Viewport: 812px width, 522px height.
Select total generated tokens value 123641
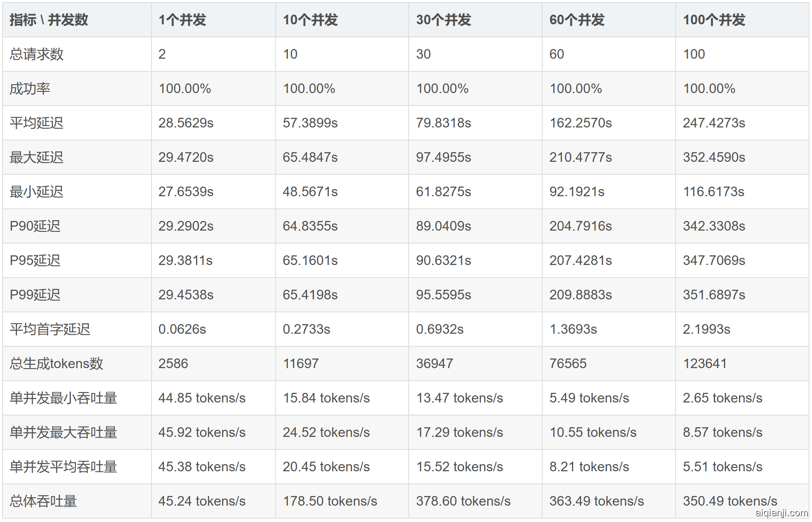coord(705,364)
